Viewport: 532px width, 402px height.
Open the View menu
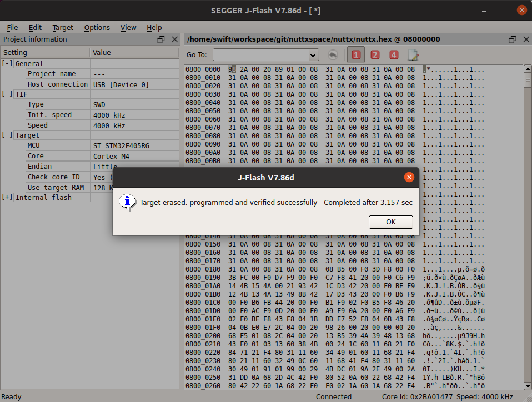[x=128, y=27]
